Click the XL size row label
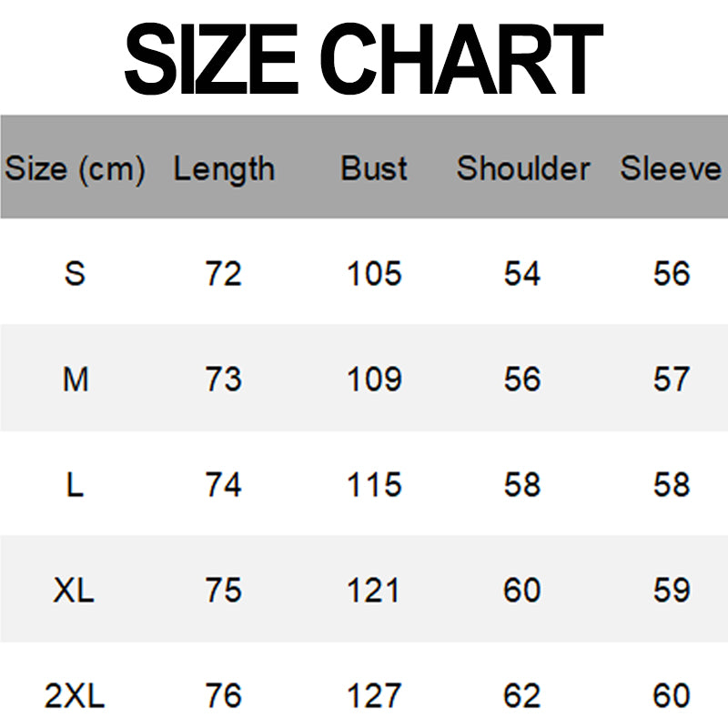Image resolution: width=728 pixels, height=728 pixels. click(x=74, y=591)
